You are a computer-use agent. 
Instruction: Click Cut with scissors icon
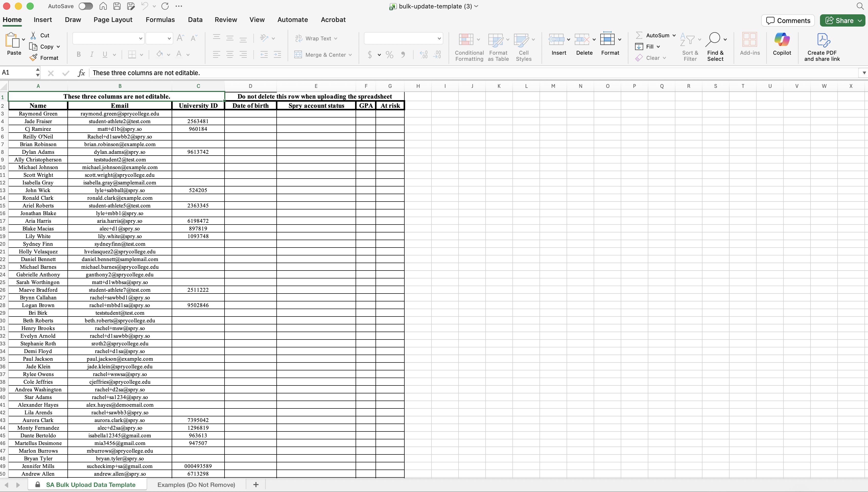click(x=40, y=35)
